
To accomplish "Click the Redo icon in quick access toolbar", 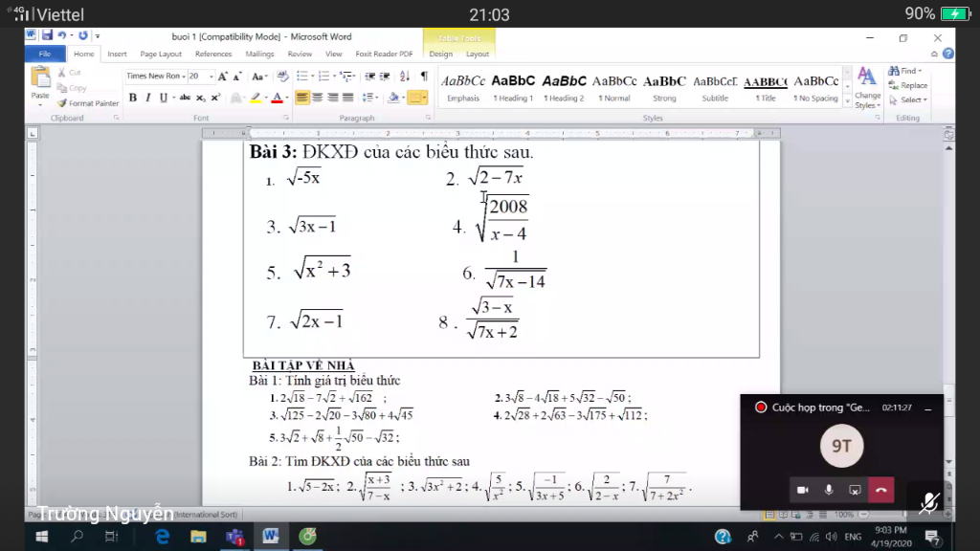I will [x=83, y=35].
